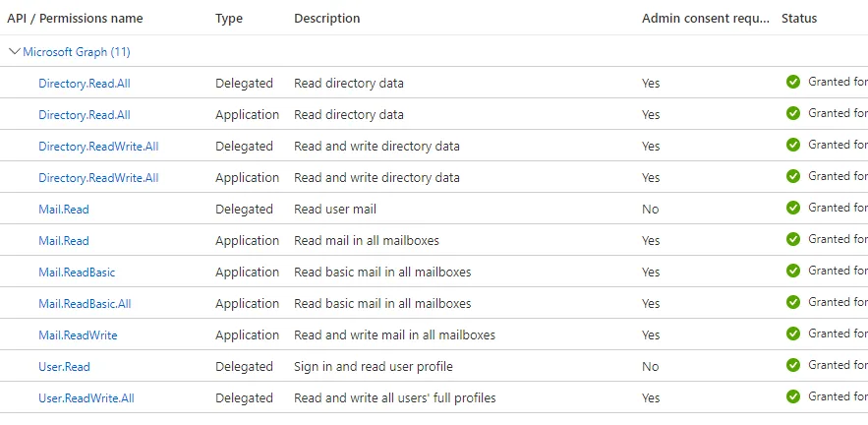Open the Mail.ReadWrite permission link
Screen dimensions: 868x425
(x=78, y=334)
